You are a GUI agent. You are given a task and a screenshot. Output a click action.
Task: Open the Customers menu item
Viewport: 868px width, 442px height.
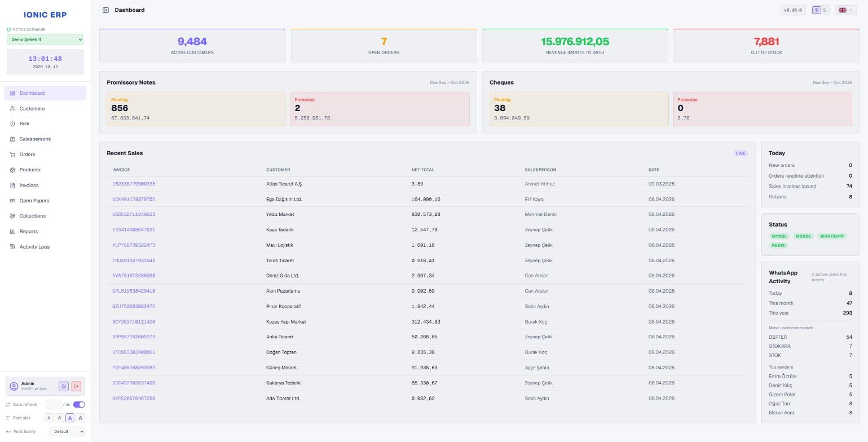45,108
